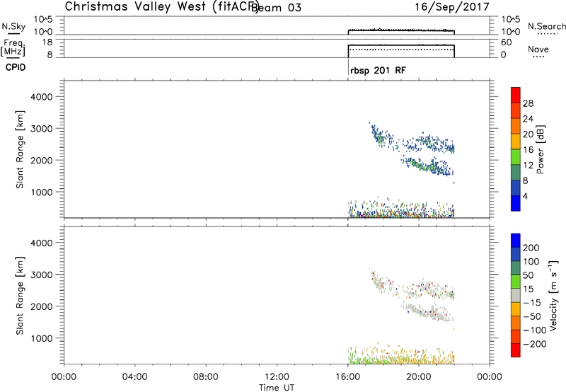Click the light green 15-50 Velocity color segment
The image size is (566, 392).
coord(516,282)
